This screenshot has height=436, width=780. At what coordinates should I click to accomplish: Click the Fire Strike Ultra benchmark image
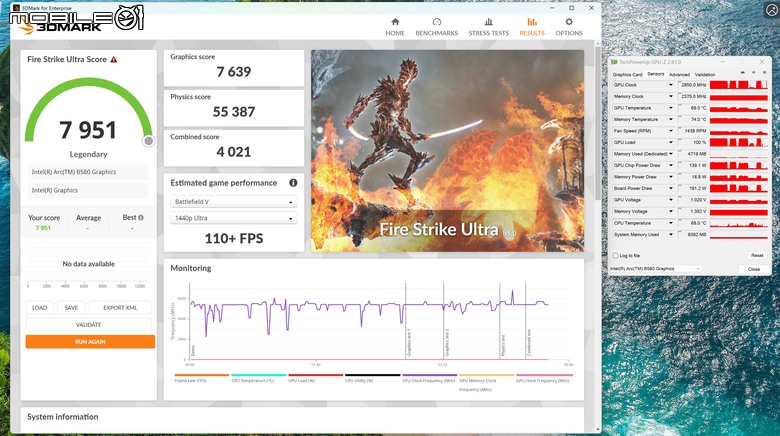coord(447,150)
